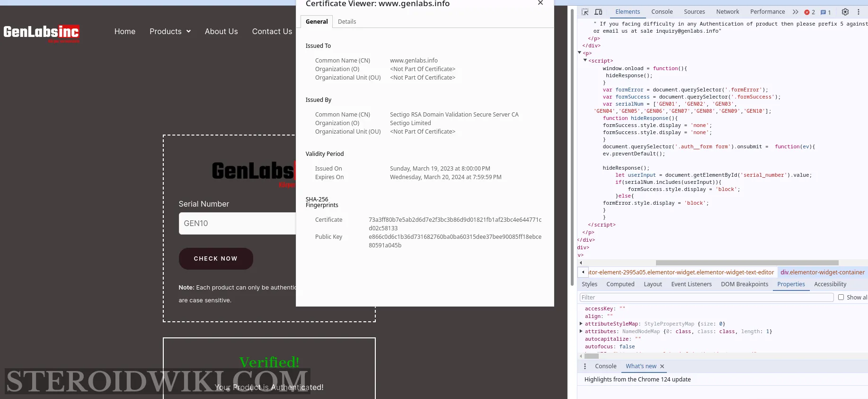Switch to the Console tab in the drawer
This screenshot has width=868, height=399.
point(605,366)
